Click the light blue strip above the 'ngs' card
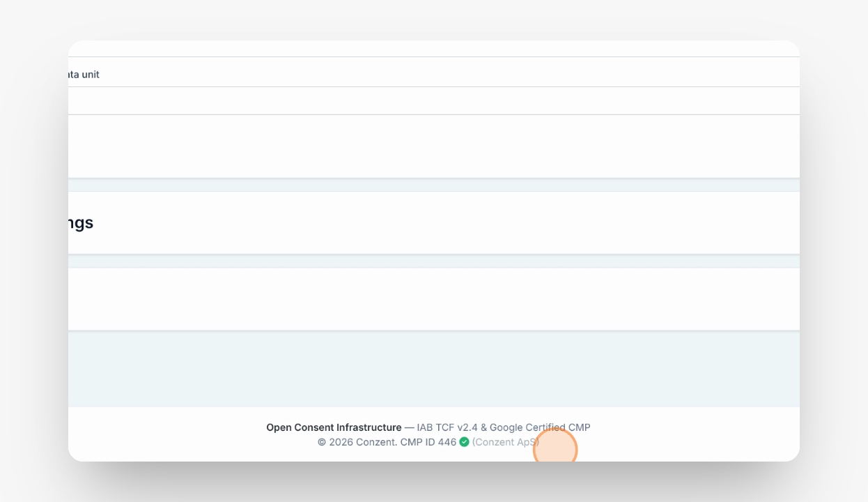The width and height of the screenshot is (868, 502). pyautogui.click(x=434, y=185)
